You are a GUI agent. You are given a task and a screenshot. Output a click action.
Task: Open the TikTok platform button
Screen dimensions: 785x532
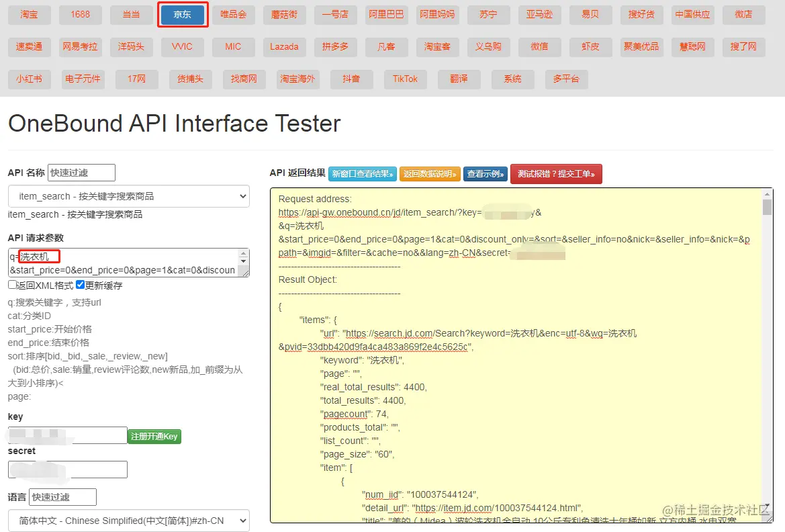(405, 79)
